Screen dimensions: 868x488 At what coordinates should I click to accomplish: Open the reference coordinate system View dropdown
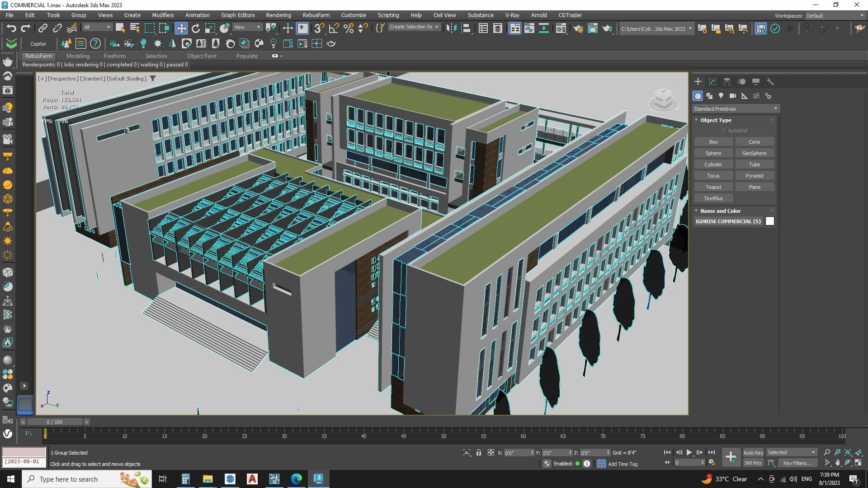[247, 27]
